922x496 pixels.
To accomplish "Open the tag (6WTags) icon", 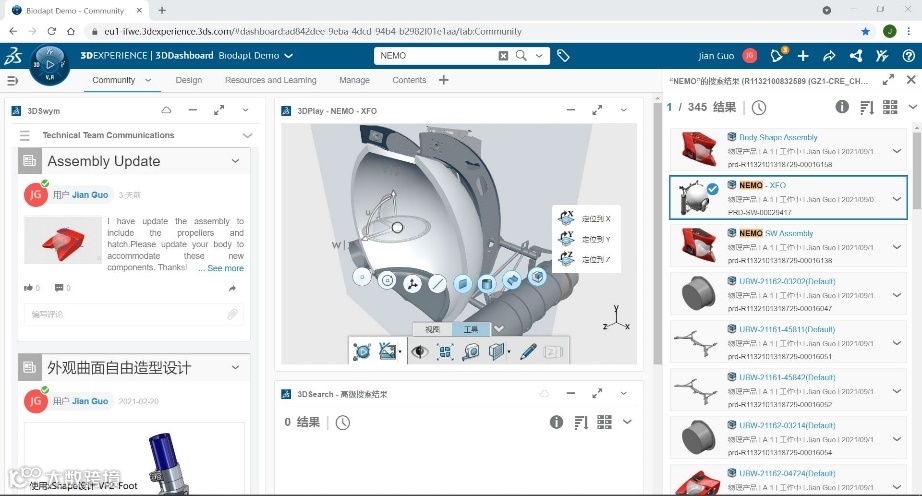I will 563,56.
